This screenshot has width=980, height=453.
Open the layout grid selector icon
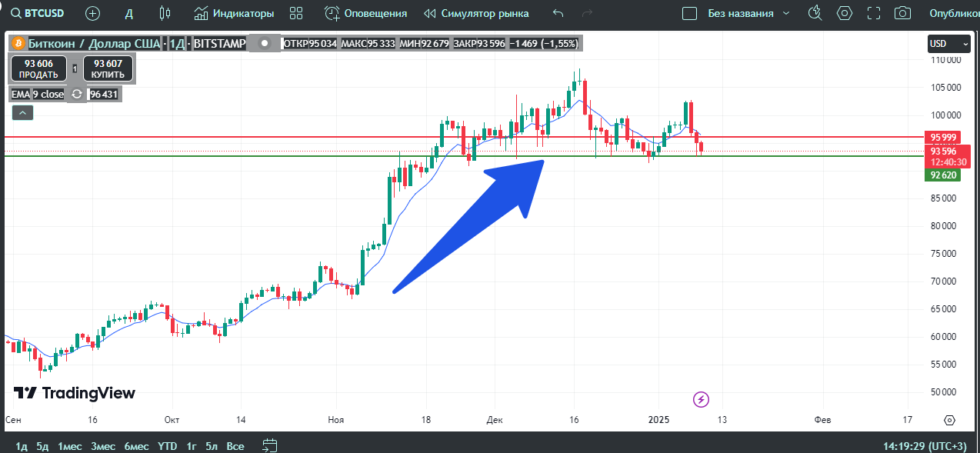click(x=296, y=13)
